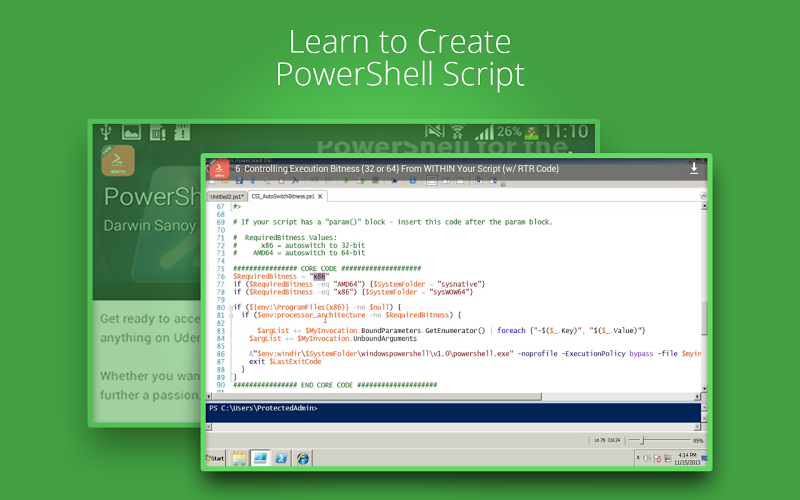Click the Run Selection toolbar icon
800x500 pixels.
pos(361,181)
